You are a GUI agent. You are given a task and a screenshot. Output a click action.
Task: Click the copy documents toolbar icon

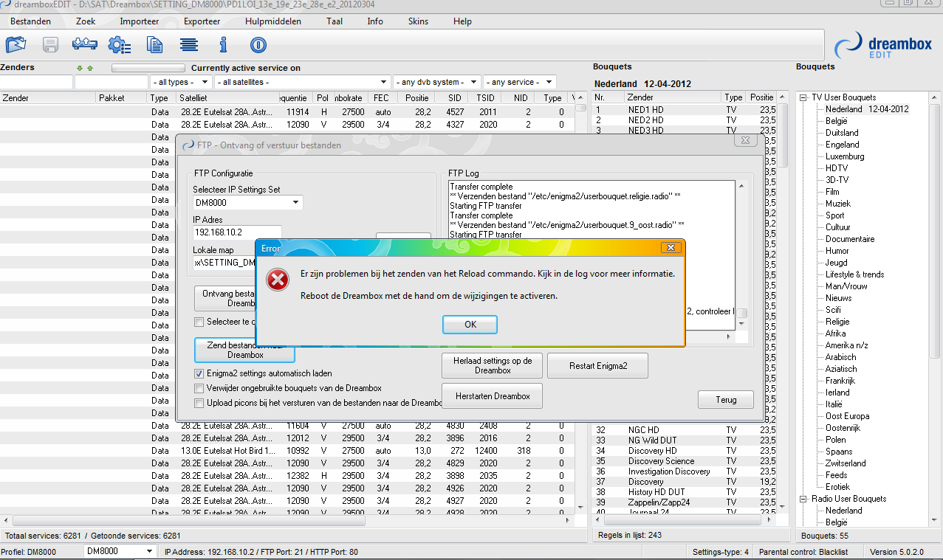pos(154,45)
